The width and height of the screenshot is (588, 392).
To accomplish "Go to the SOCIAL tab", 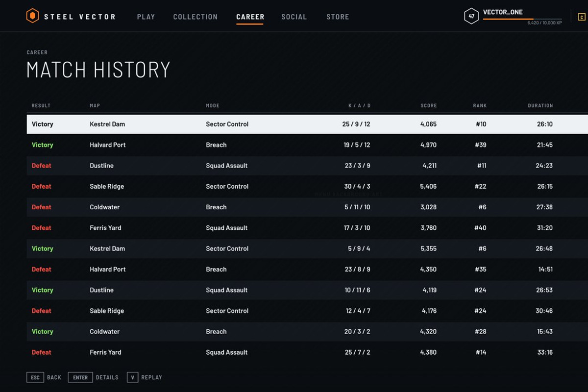I will click(x=295, y=17).
